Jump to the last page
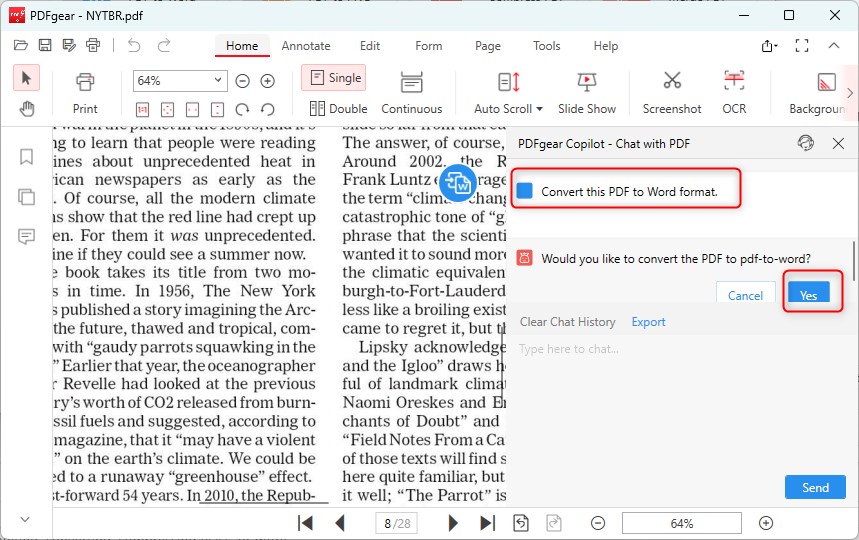 pyautogui.click(x=487, y=523)
